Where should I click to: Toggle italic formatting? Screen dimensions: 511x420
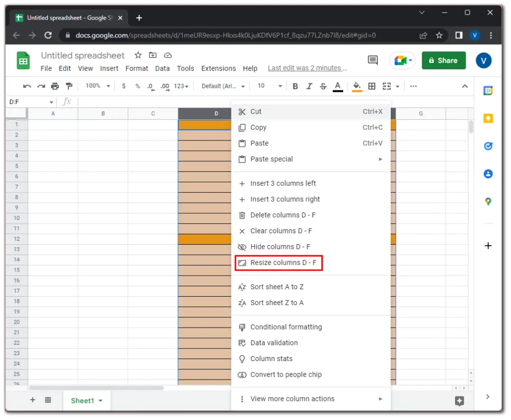(309, 86)
